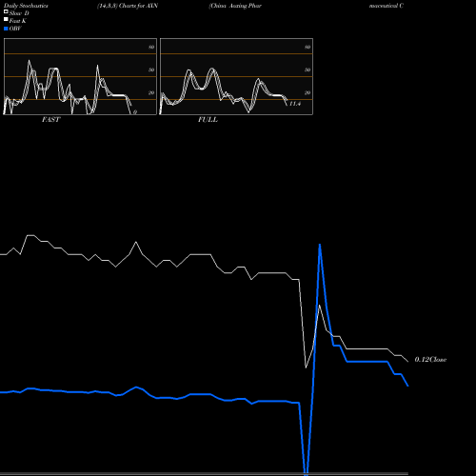This screenshot has width=476, height=476.
Task: Click the blue OBV spike peak
Action: point(320,245)
